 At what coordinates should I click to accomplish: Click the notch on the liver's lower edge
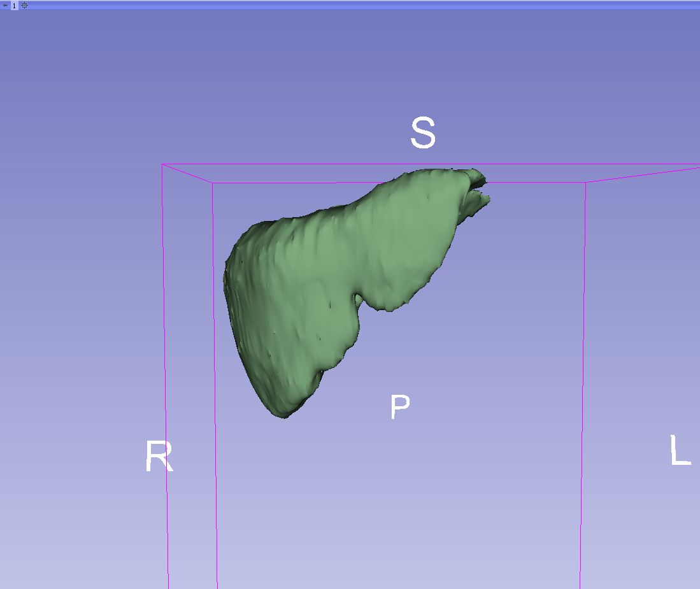pos(358,298)
